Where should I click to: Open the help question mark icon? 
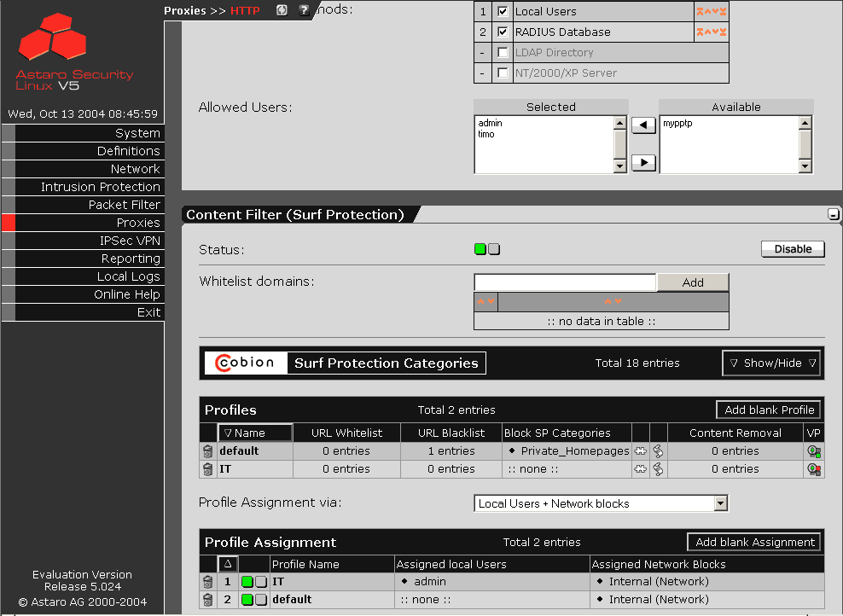coord(304,10)
